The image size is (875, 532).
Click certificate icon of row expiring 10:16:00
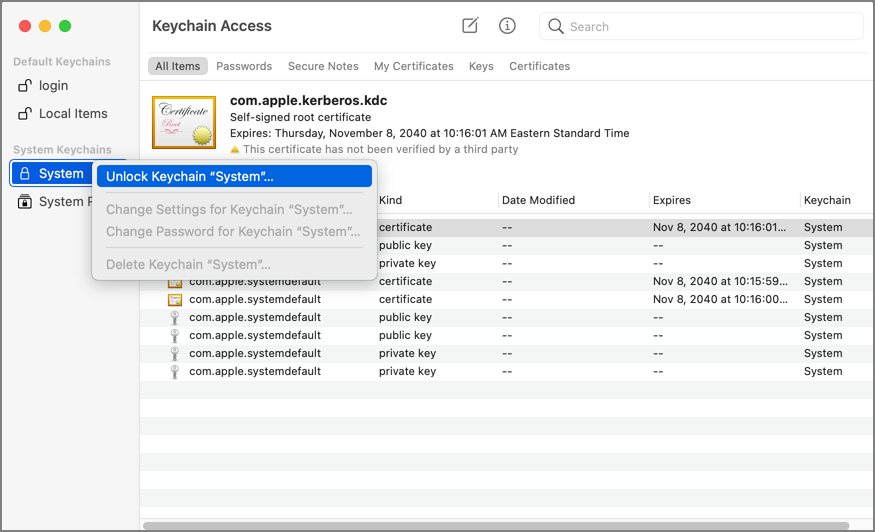point(175,300)
